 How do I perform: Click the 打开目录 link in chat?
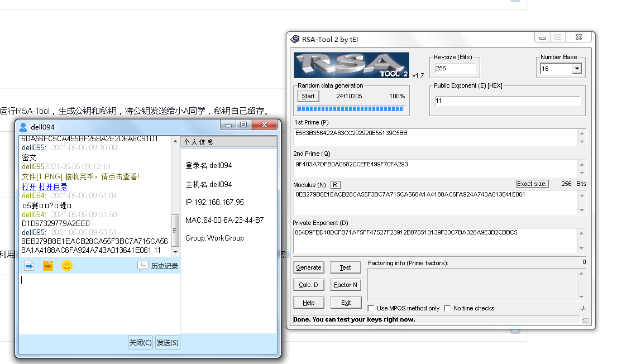53,187
